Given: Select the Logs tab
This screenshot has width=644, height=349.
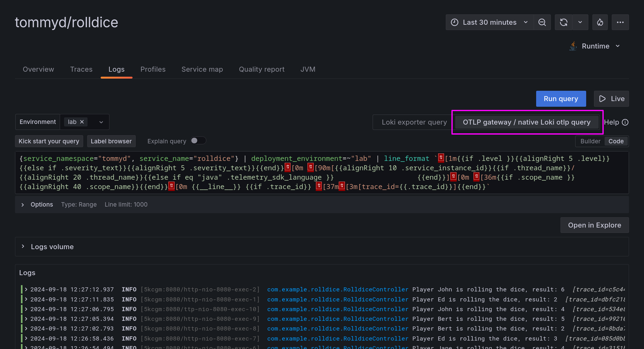Looking at the screenshot, I should (117, 69).
